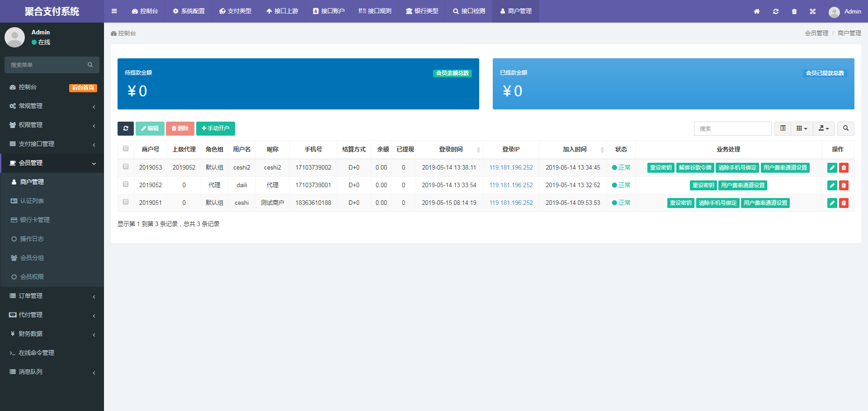Click 解绑谷歌令牌 for merchant 2019053
868x411 pixels.
click(695, 168)
